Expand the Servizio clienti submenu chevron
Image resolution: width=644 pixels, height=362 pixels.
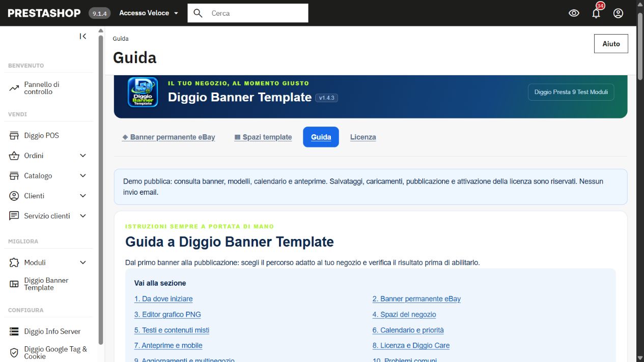click(x=83, y=216)
